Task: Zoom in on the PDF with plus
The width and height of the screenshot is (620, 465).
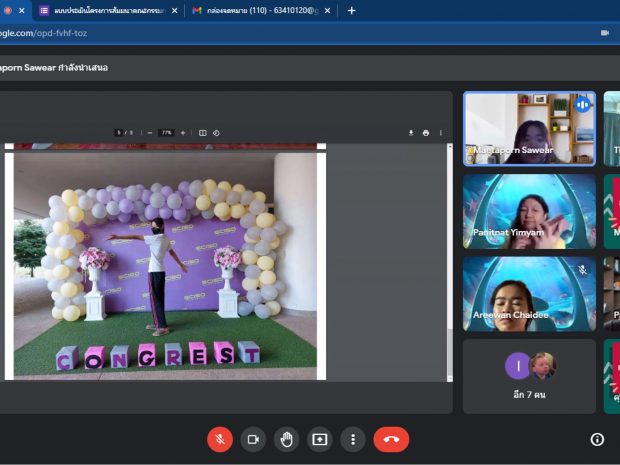Action: click(x=183, y=132)
